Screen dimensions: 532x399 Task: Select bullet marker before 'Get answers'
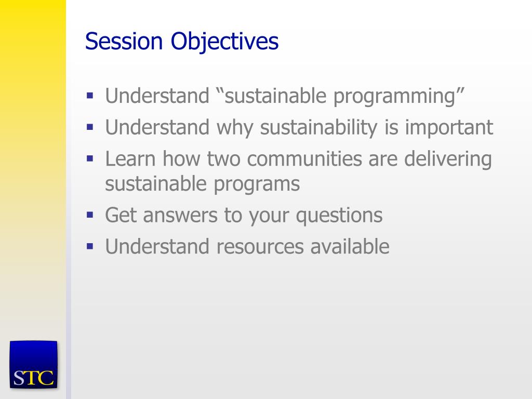[x=90, y=215]
